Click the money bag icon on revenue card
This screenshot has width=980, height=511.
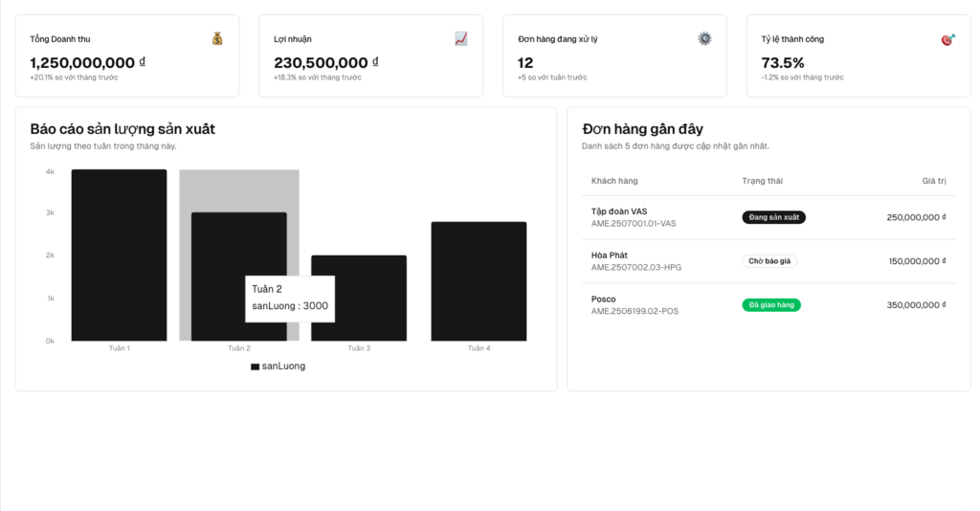tap(217, 38)
